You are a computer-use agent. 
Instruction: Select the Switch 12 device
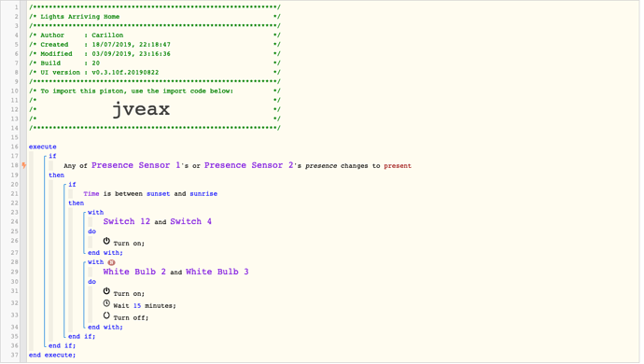pos(127,221)
